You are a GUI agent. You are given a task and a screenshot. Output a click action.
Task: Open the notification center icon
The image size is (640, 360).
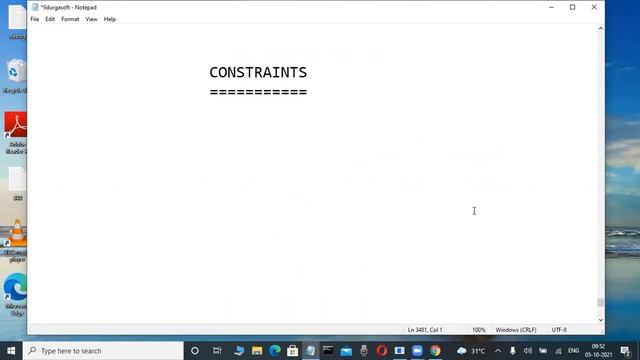click(625, 351)
